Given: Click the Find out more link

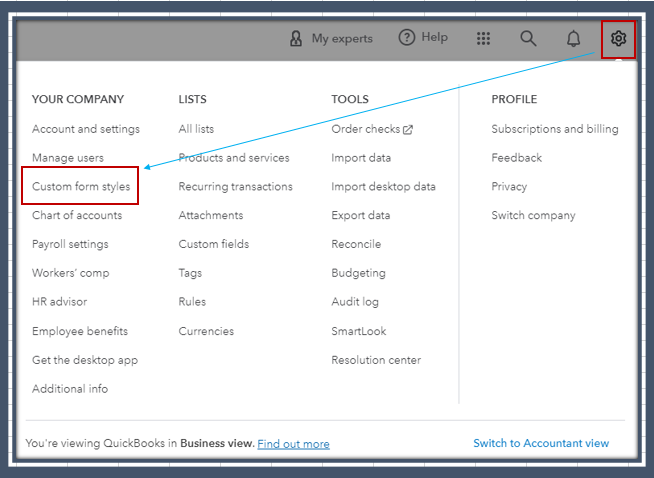Looking at the screenshot, I should [x=293, y=444].
